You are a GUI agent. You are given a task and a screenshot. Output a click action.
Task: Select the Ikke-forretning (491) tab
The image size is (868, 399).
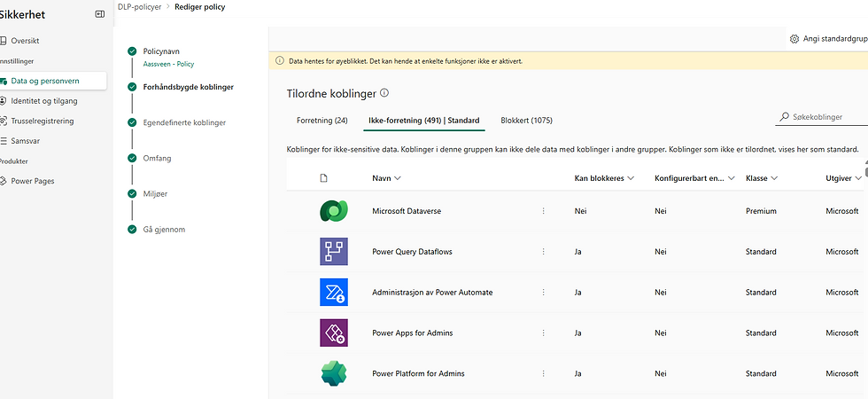coord(424,120)
